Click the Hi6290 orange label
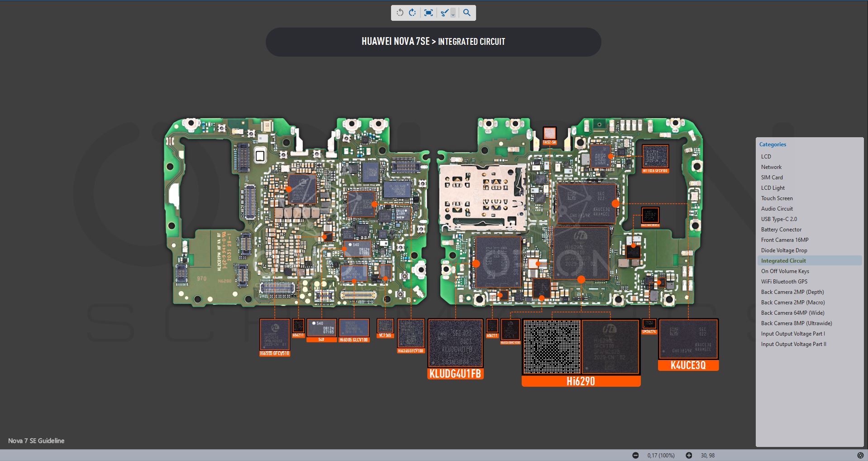Viewport: 868px width, 461px height. (581, 381)
